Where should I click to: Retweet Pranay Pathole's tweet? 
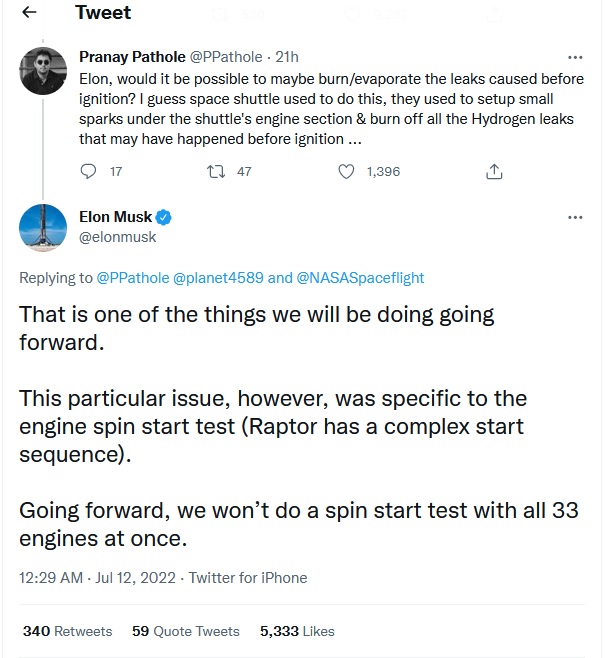[x=214, y=172]
